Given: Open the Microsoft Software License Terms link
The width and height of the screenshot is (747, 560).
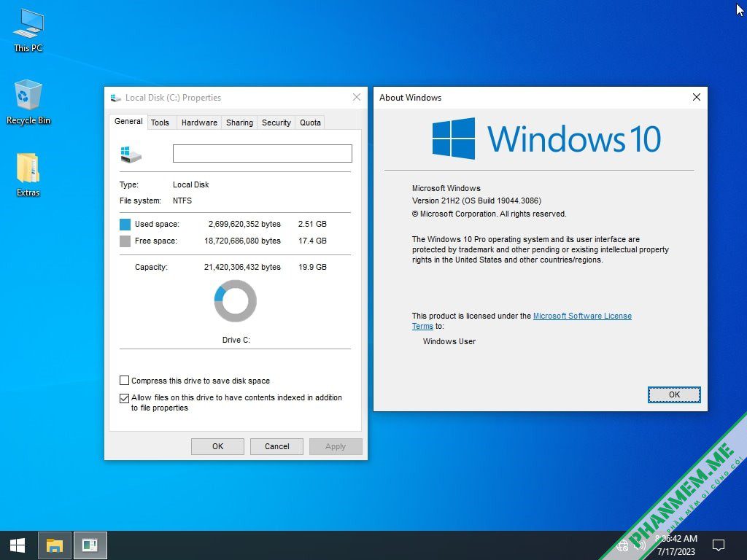Looking at the screenshot, I should pyautogui.click(x=582, y=316).
